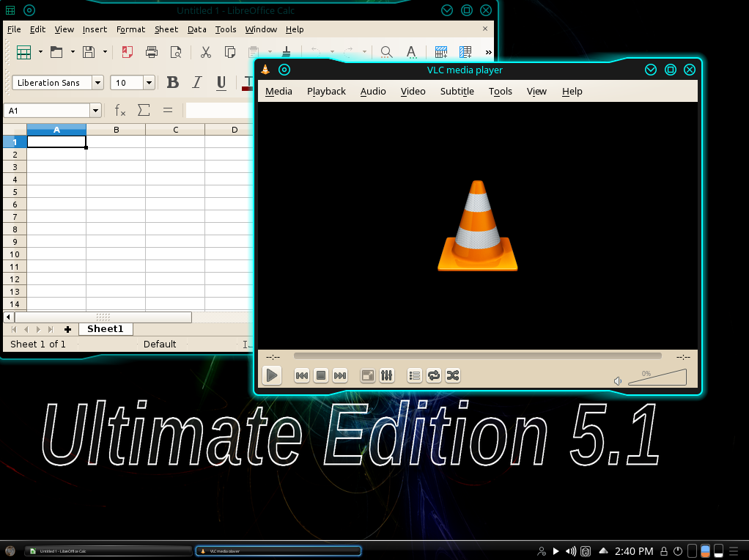Click the Print icon in Calc toolbar
749x560 pixels.
[152, 52]
